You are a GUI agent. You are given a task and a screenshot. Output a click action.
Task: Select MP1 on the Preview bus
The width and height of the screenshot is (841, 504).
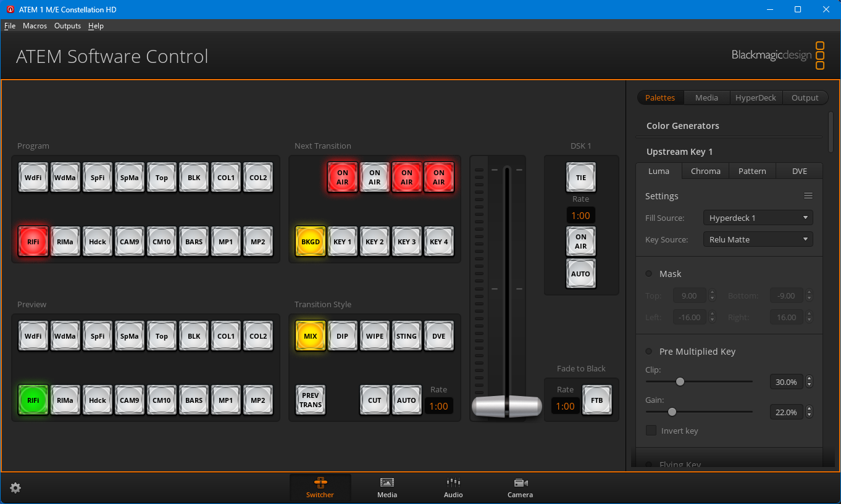point(226,400)
